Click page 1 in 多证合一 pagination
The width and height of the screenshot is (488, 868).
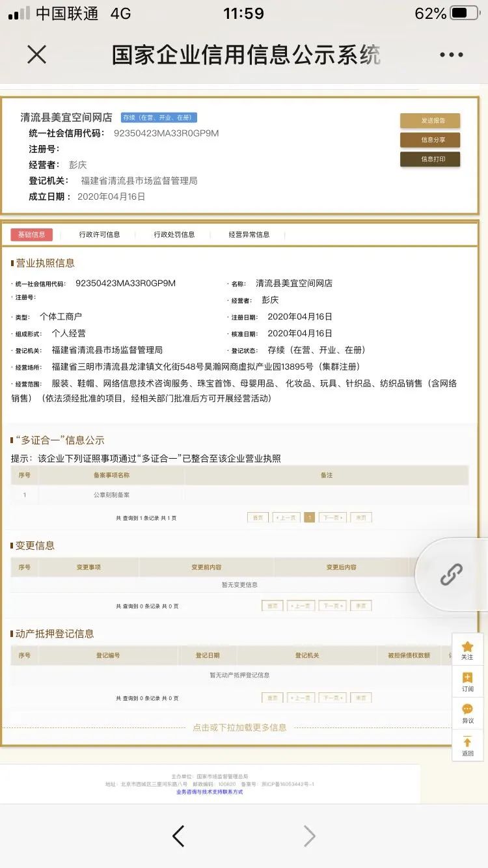point(310,518)
